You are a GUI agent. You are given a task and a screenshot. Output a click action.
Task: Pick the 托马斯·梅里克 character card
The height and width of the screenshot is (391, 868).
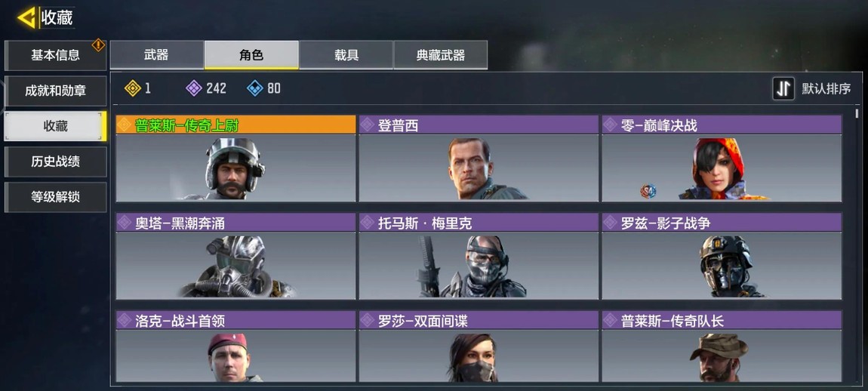click(x=479, y=257)
